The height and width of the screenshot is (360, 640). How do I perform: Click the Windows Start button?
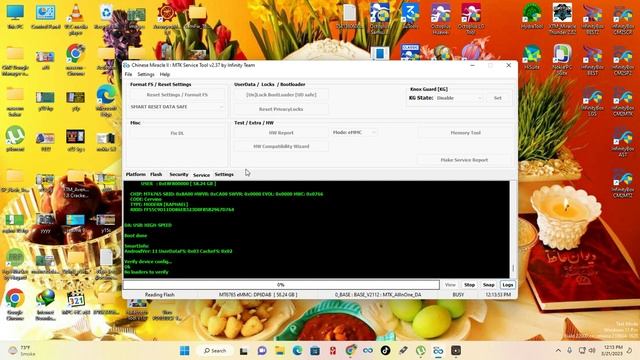(x=184, y=351)
